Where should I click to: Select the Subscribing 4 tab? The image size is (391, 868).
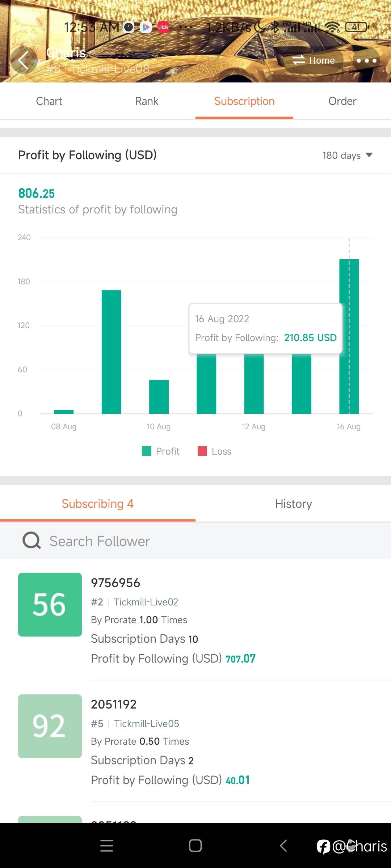click(x=98, y=504)
